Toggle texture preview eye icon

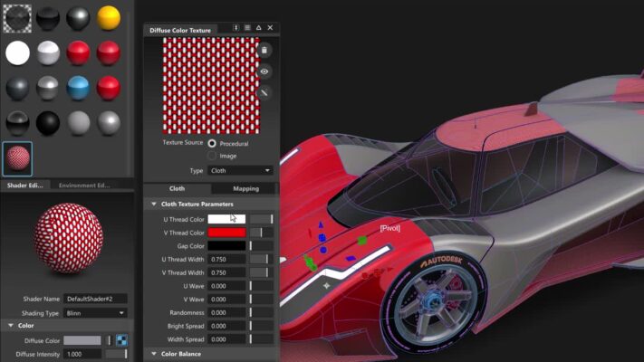264,71
